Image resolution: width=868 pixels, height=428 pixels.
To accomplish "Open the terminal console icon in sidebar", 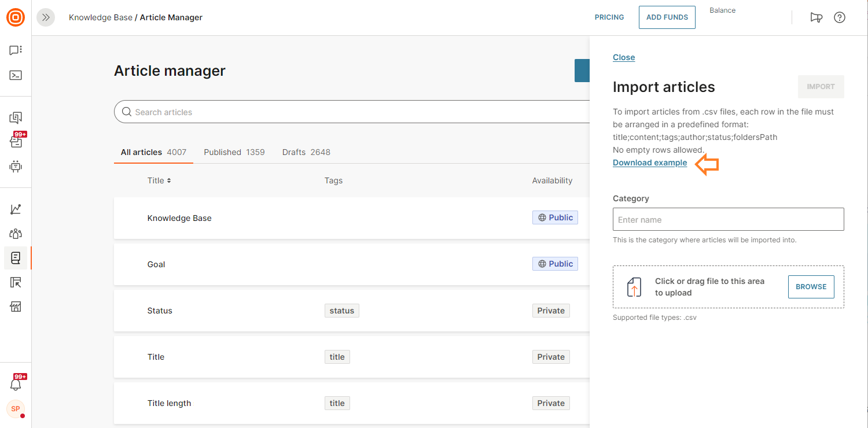I will tap(16, 75).
